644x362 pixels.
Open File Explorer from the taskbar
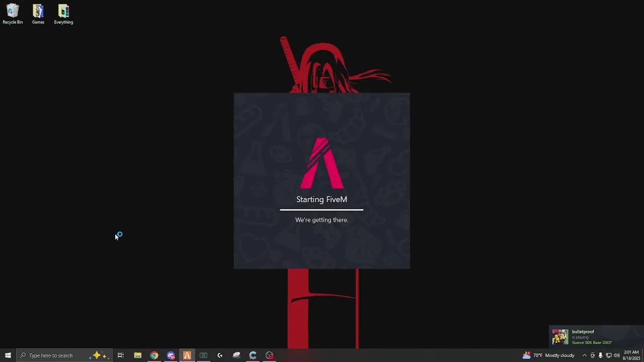tap(137, 355)
